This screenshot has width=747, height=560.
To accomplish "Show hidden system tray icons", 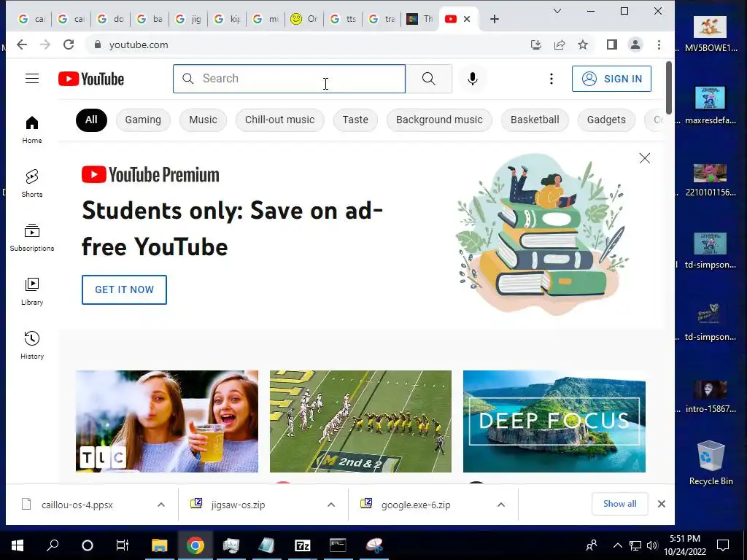I will pyautogui.click(x=617, y=545).
